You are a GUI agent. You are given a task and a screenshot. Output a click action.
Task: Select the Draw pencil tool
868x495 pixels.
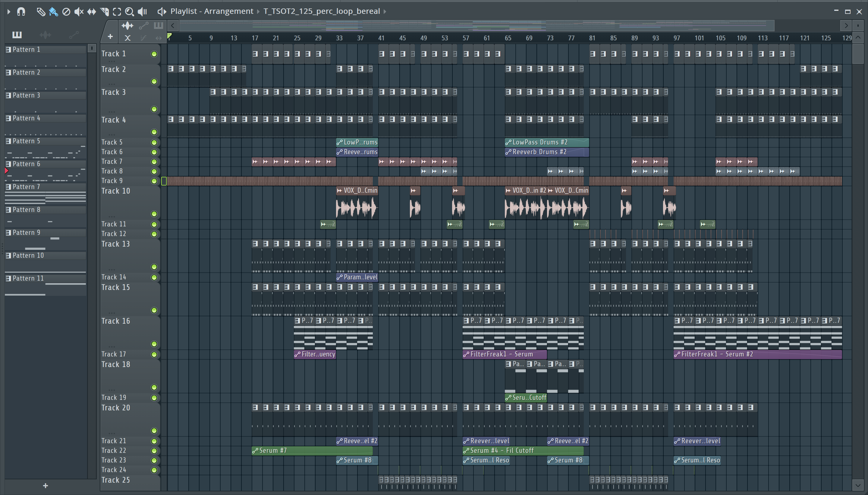click(x=41, y=12)
